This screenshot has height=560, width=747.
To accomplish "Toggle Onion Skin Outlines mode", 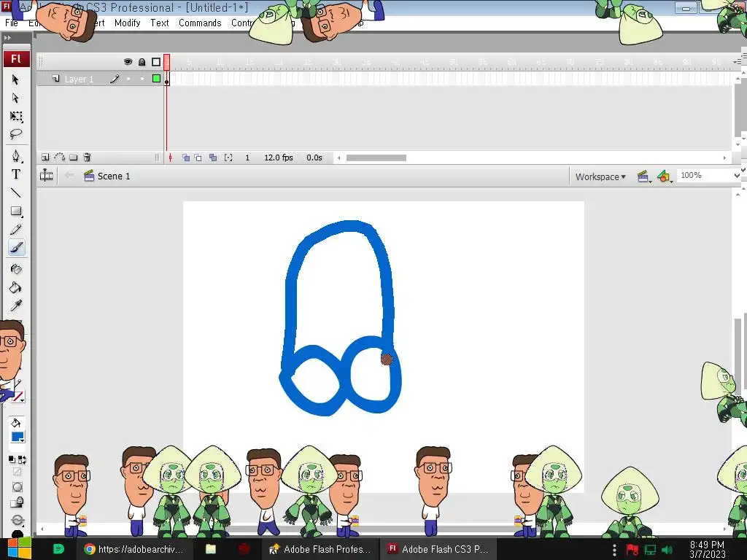I will [x=198, y=157].
